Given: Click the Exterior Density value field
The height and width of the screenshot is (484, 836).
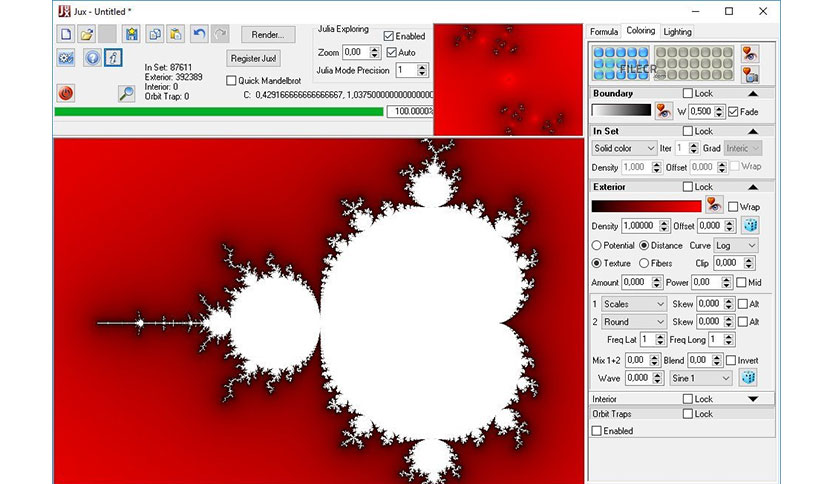Looking at the screenshot, I should (x=641, y=226).
